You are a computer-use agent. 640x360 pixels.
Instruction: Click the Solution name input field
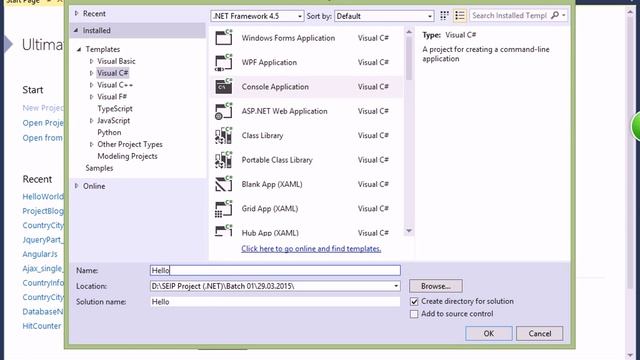tap(275, 302)
